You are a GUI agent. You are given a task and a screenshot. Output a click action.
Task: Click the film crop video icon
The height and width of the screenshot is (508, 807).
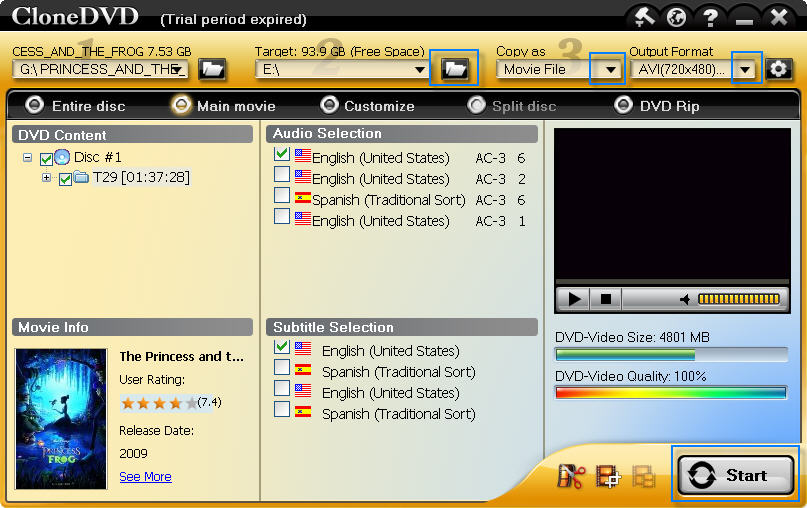[x=608, y=476]
